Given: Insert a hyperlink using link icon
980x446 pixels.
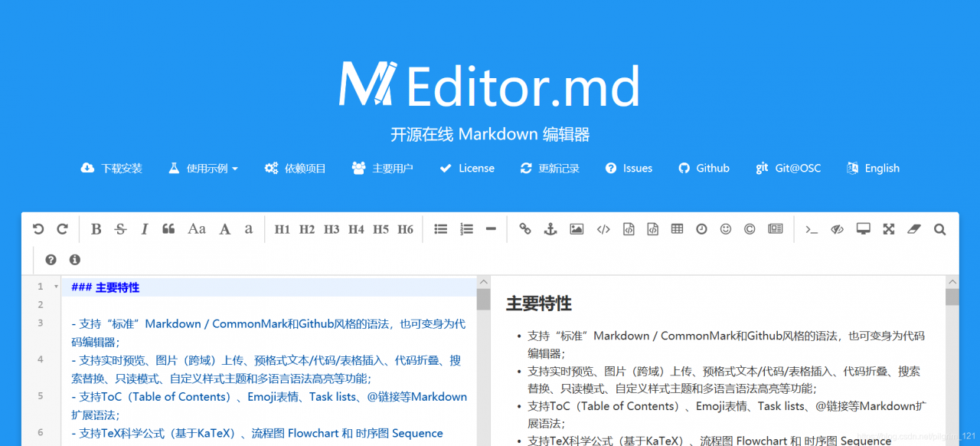Looking at the screenshot, I should [x=524, y=228].
